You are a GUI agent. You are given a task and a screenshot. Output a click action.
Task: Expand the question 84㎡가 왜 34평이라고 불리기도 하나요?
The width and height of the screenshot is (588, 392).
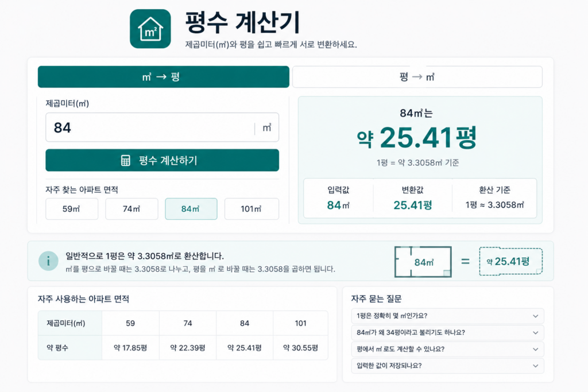[447, 332]
